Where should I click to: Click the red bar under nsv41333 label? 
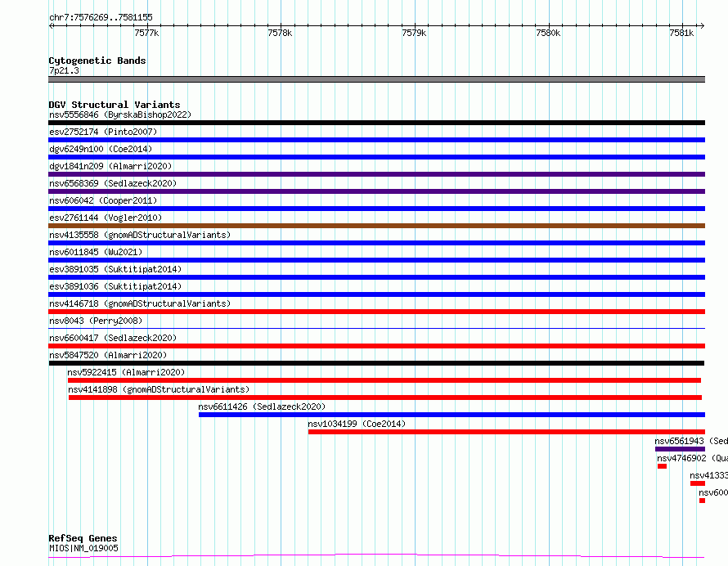tap(698, 483)
